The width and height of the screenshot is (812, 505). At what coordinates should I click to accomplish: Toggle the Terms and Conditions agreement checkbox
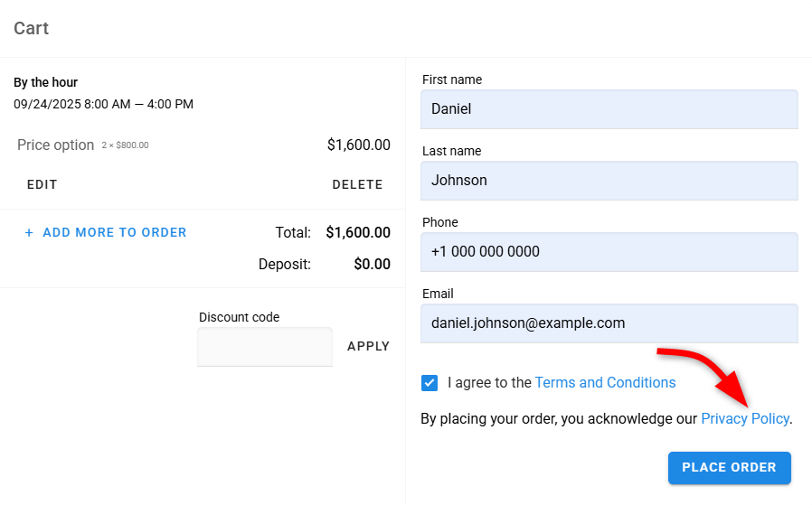coord(430,383)
